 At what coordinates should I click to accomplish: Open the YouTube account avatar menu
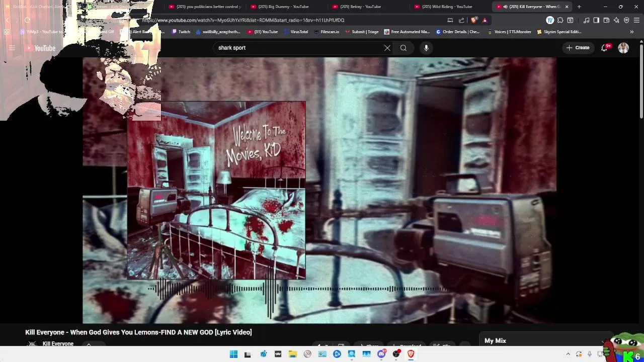[x=623, y=48]
